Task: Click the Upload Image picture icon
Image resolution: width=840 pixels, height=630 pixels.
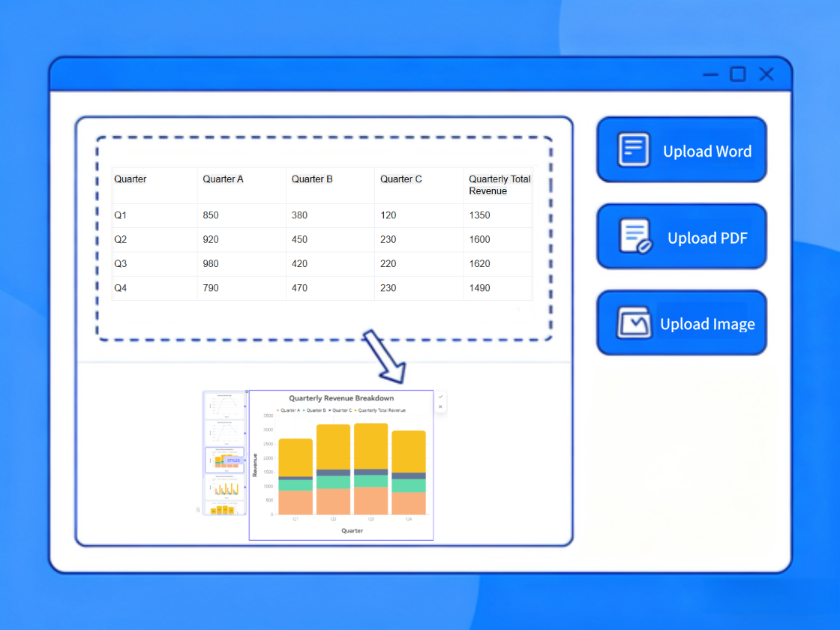Action: [x=634, y=323]
